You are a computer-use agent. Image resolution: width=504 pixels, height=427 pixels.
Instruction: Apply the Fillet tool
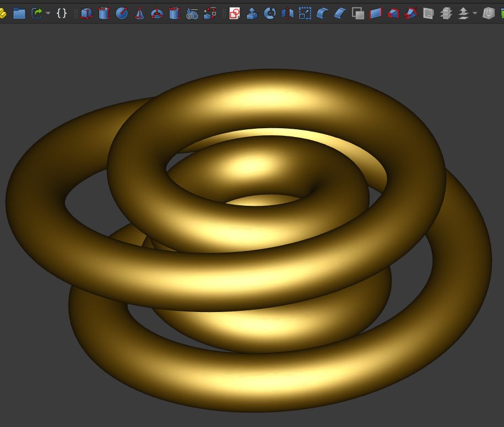click(322, 14)
